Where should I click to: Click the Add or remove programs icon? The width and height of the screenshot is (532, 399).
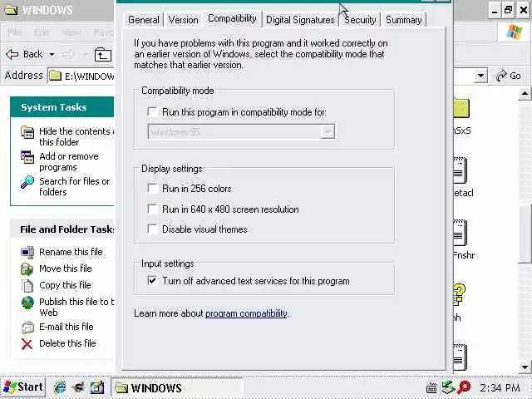(27, 157)
